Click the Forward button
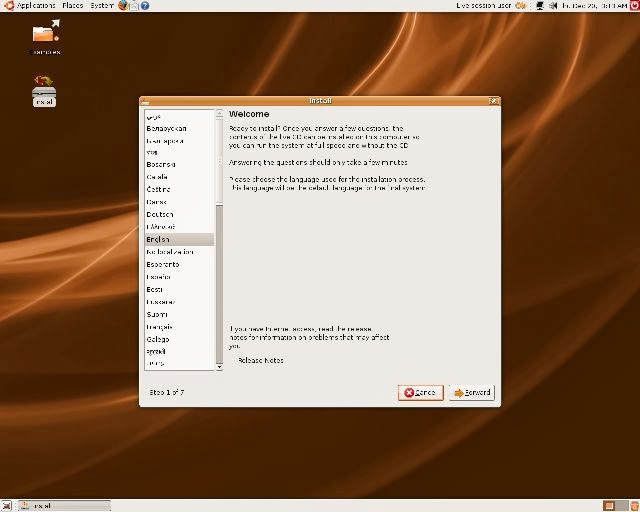This screenshot has width=640, height=512. [472, 392]
